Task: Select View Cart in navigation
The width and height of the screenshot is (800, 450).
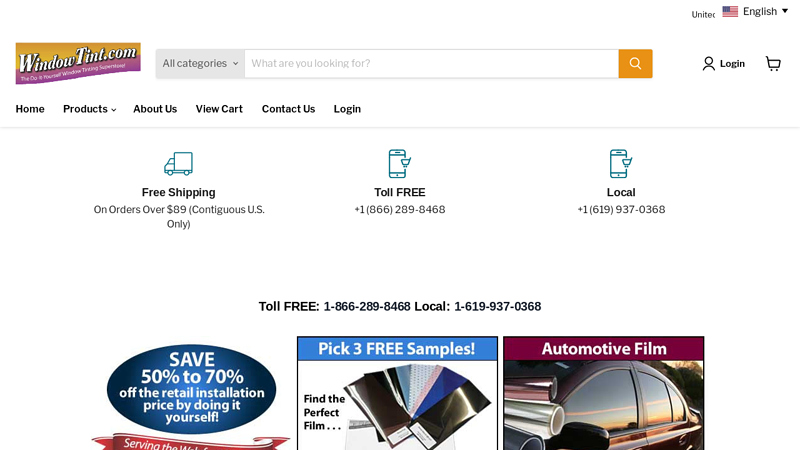Action: coord(219,109)
